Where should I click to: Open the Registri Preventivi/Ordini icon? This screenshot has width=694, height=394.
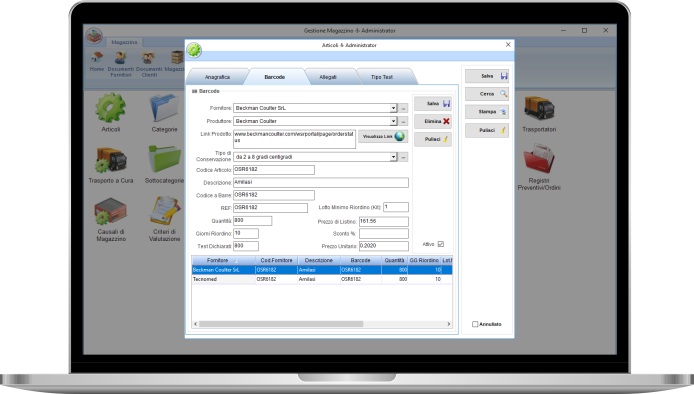539,158
